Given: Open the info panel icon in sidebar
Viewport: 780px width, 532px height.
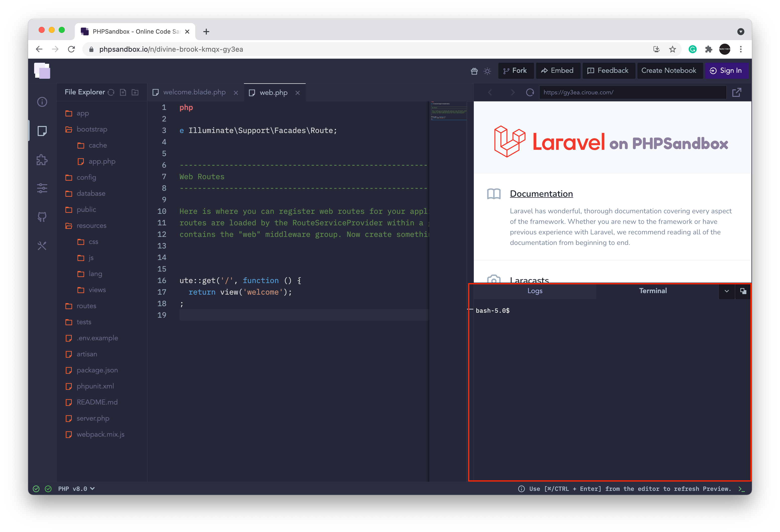Looking at the screenshot, I should 42,102.
